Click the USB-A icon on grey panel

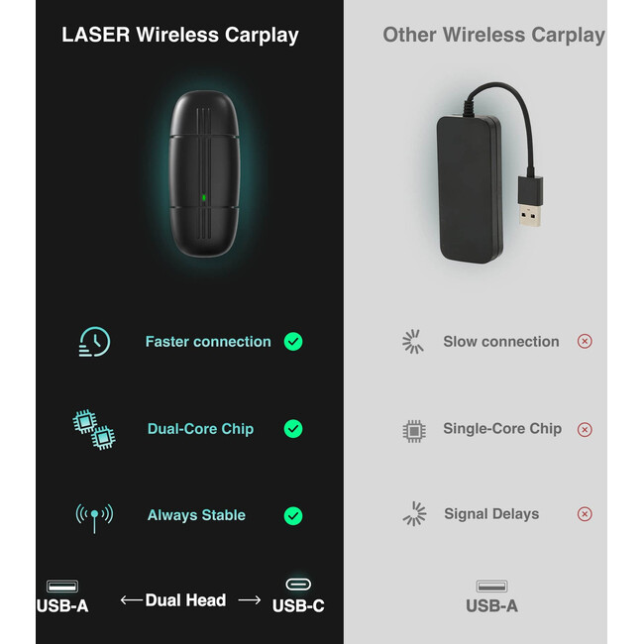[491, 587]
